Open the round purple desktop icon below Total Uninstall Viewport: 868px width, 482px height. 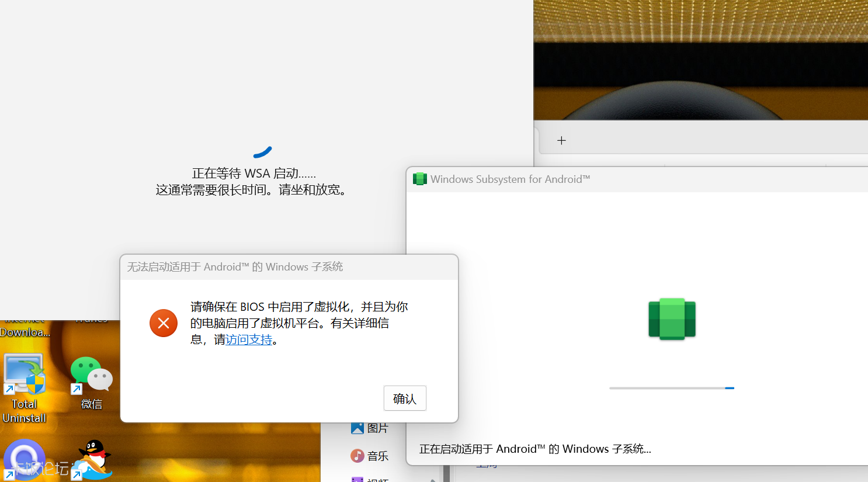tap(25, 460)
